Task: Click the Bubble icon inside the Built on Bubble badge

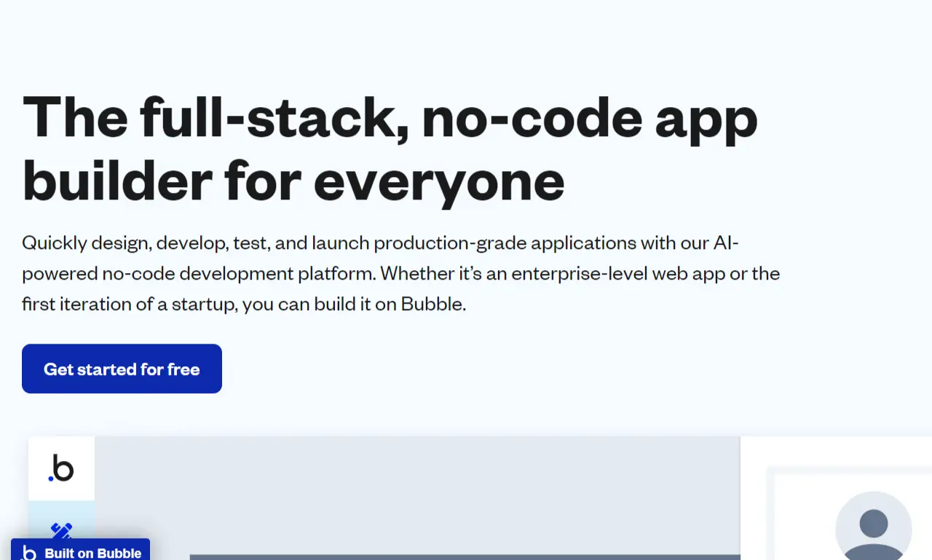Action: [30, 553]
